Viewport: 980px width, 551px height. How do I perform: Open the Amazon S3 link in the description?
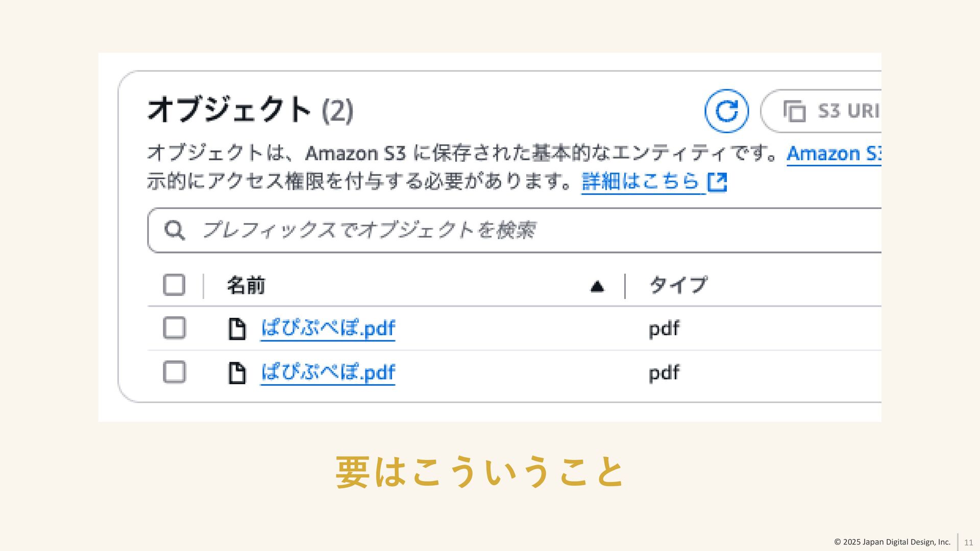[834, 154]
